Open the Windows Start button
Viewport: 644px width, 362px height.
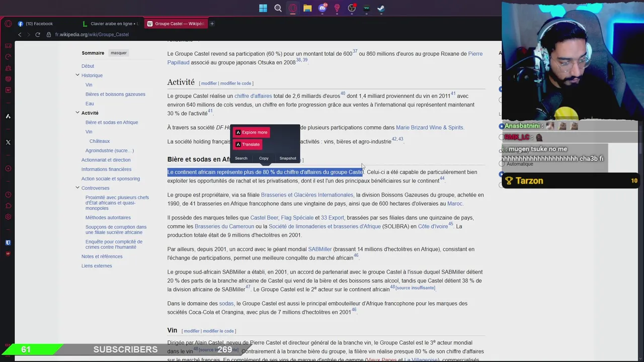coord(263,8)
